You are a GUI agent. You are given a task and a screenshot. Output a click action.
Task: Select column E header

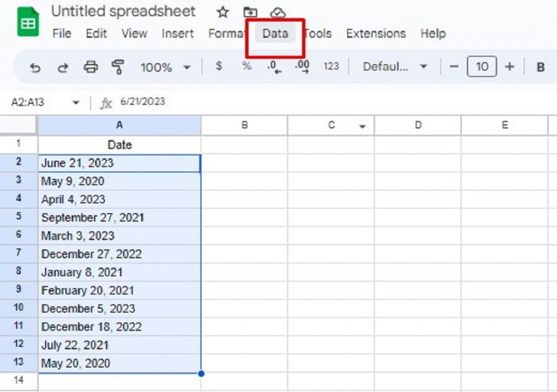coord(504,125)
